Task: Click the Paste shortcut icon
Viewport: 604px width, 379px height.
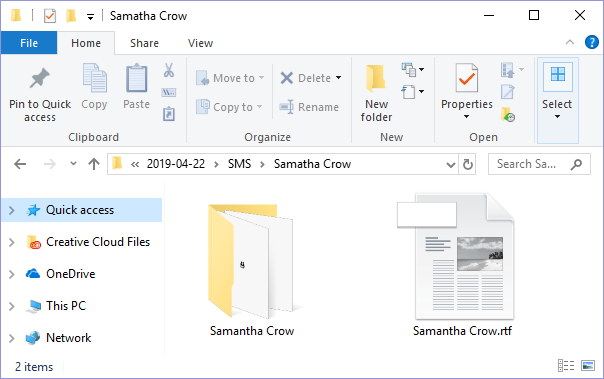Action: (169, 114)
